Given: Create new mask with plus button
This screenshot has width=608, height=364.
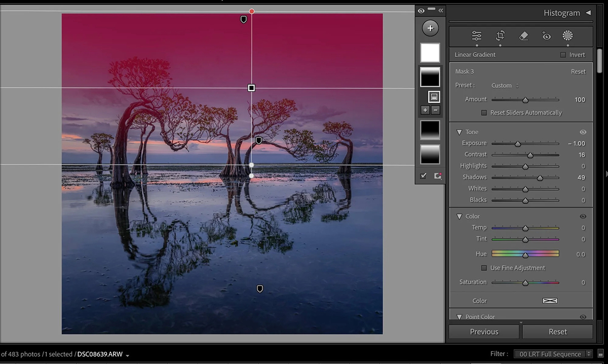Looking at the screenshot, I should click(430, 28).
